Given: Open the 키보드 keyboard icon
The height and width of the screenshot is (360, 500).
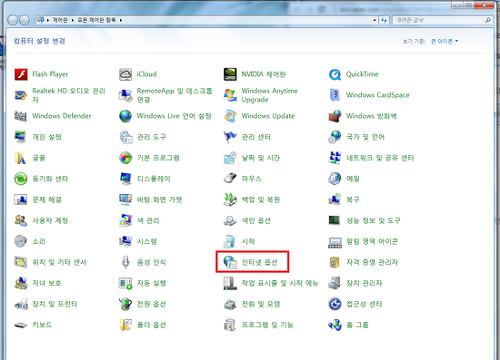Looking at the screenshot, I should (x=21, y=325).
